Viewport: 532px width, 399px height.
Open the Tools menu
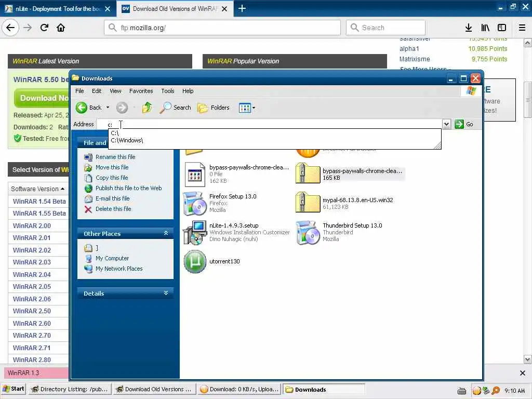(168, 91)
